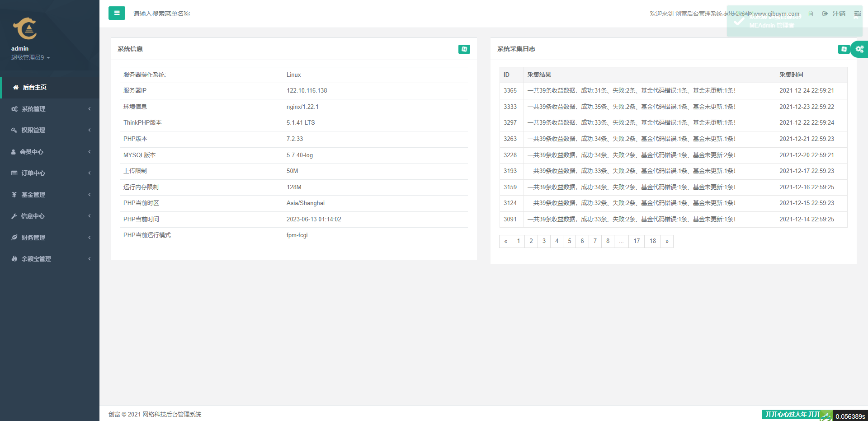Click the PHP time value 2023-06-13 01:14:02
This screenshot has height=421, width=868.
[314, 220]
